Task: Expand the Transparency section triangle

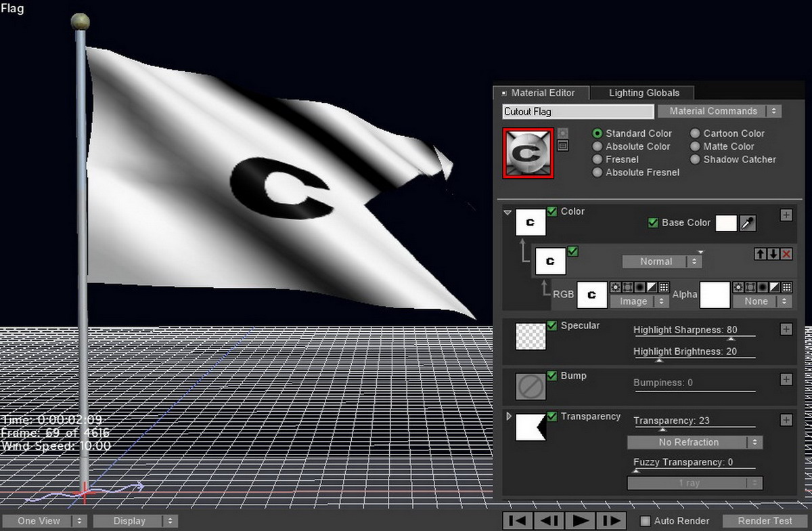Action: (509, 416)
